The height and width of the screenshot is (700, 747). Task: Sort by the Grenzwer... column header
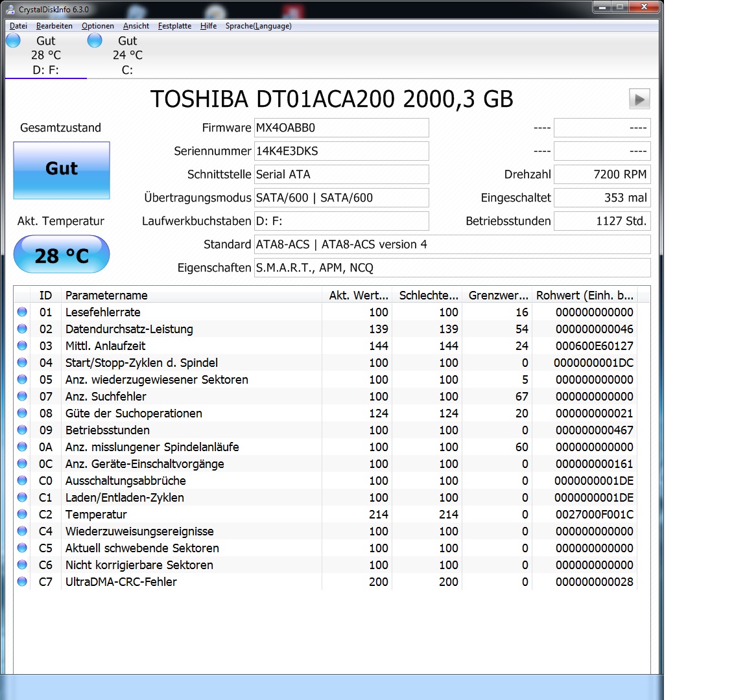pyautogui.click(x=497, y=296)
